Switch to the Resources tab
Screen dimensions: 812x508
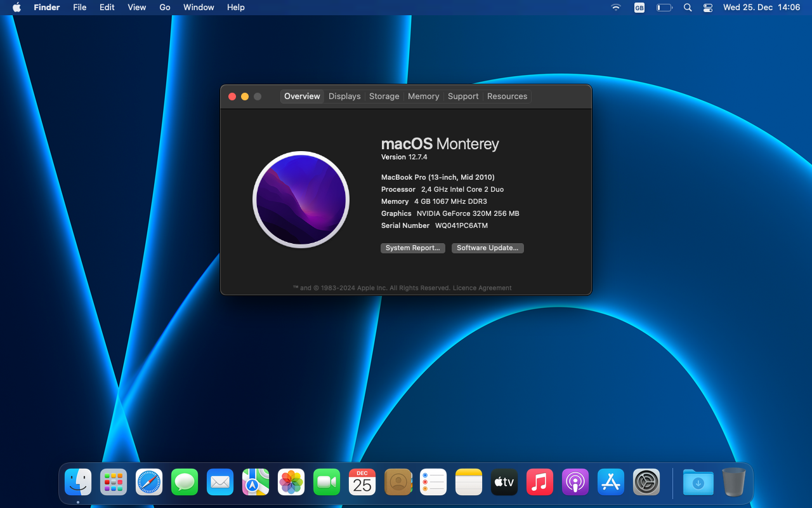pyautogui.click(x=507, y=97)
